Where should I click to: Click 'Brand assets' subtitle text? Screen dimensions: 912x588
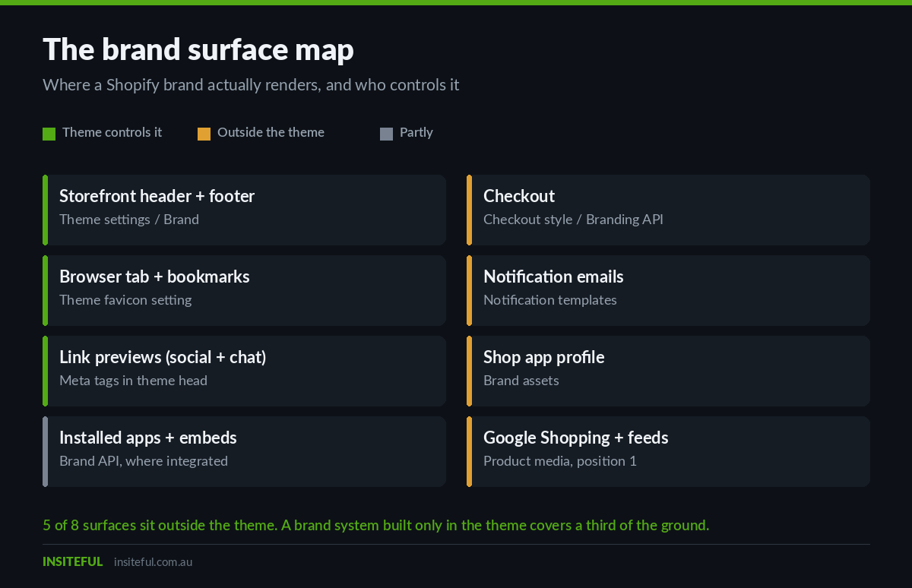click(x=521, y=381)
